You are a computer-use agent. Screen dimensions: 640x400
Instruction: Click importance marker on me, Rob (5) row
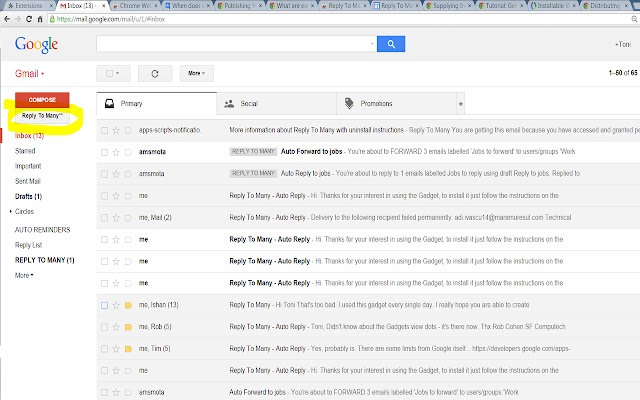(x=128, y=327)
